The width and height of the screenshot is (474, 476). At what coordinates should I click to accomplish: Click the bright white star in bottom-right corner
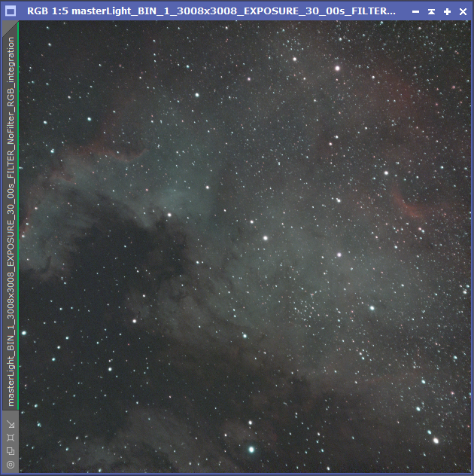(436, 440)
